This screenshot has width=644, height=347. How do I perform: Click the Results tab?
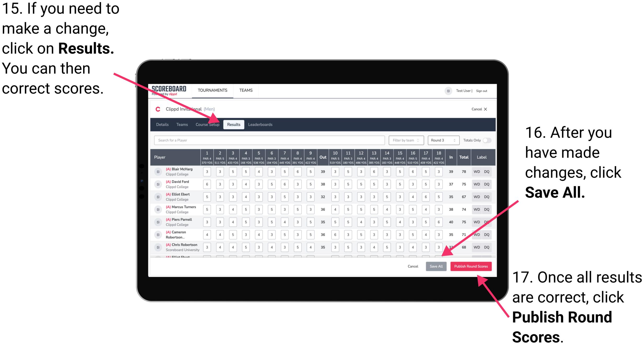click(x=233, y=124)
